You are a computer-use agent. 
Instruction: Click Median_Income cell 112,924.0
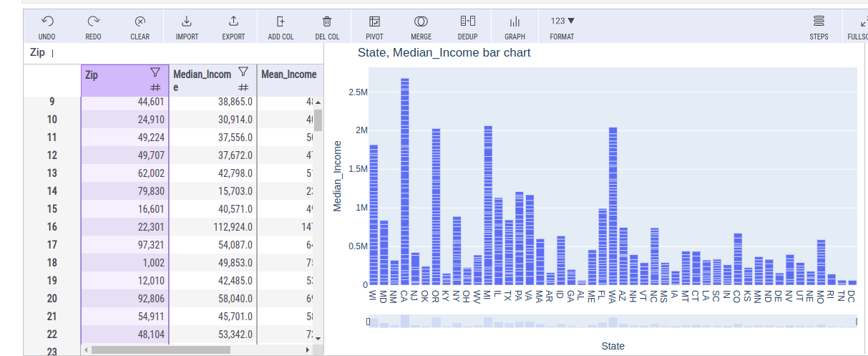(213, 227)
